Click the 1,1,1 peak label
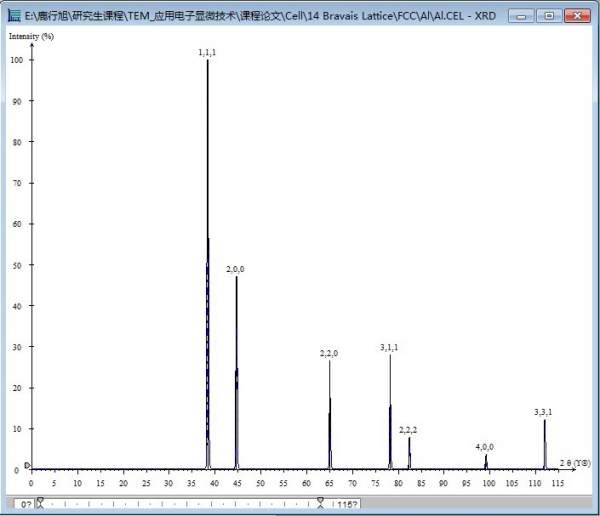 point(207,52)
